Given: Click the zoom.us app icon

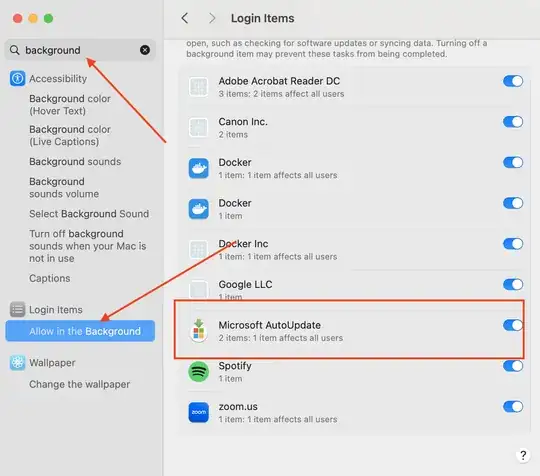Looking at the screenshot, I should pyautogui.click(x=198, y=412).
